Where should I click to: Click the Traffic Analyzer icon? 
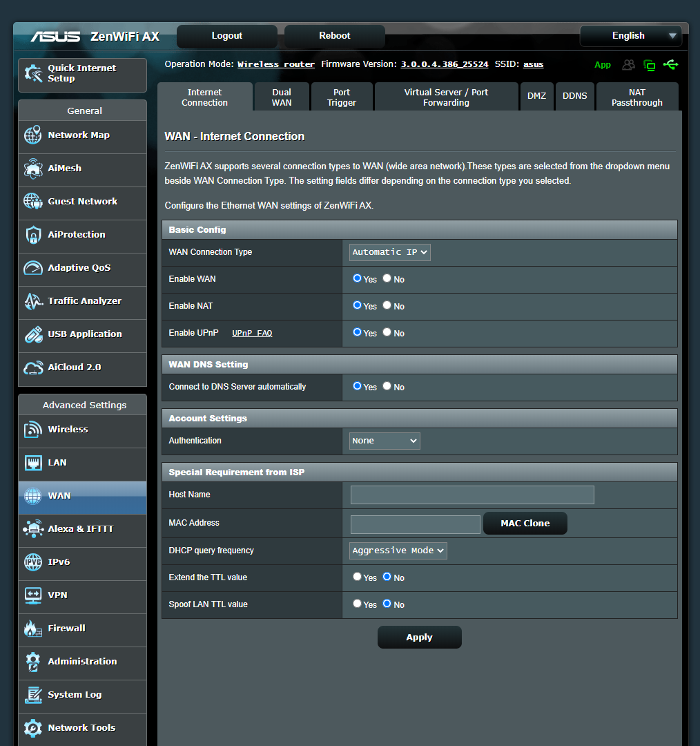pyautogui.click(x=33, y=301)
